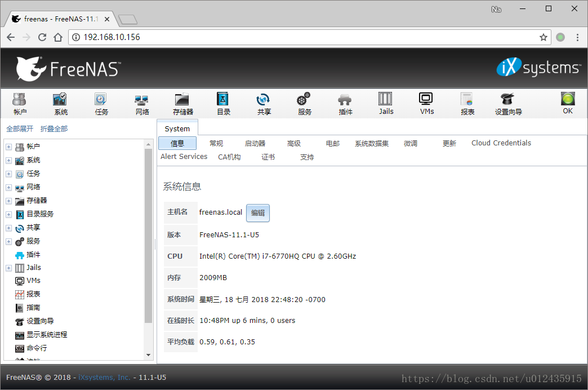Screen dimensions: 588x390
Task: Click the green extension icon in Chrome
Action: (x=560, y=37)
